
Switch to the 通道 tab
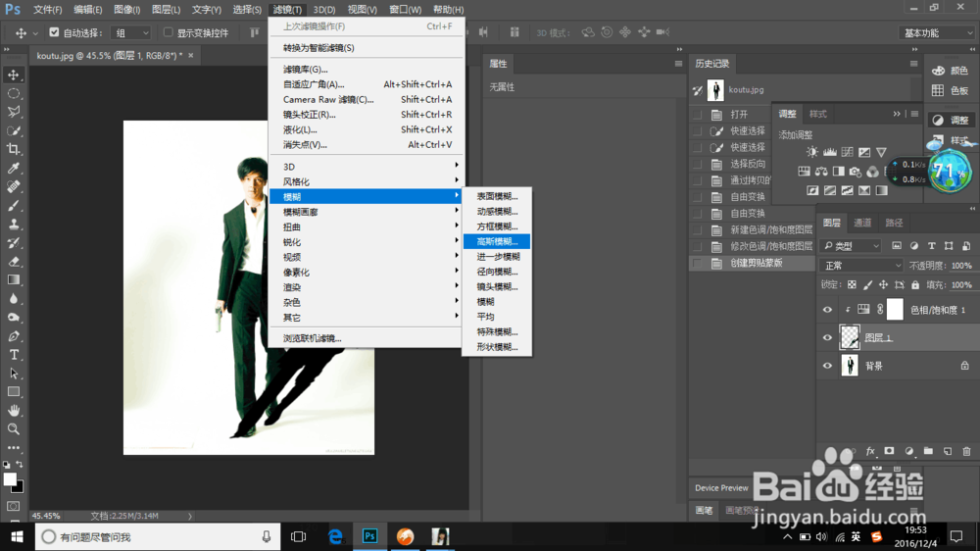pos(862,223)
